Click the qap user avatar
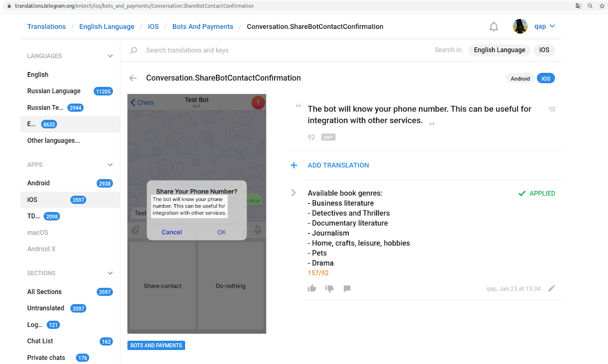 click(520, 26)
